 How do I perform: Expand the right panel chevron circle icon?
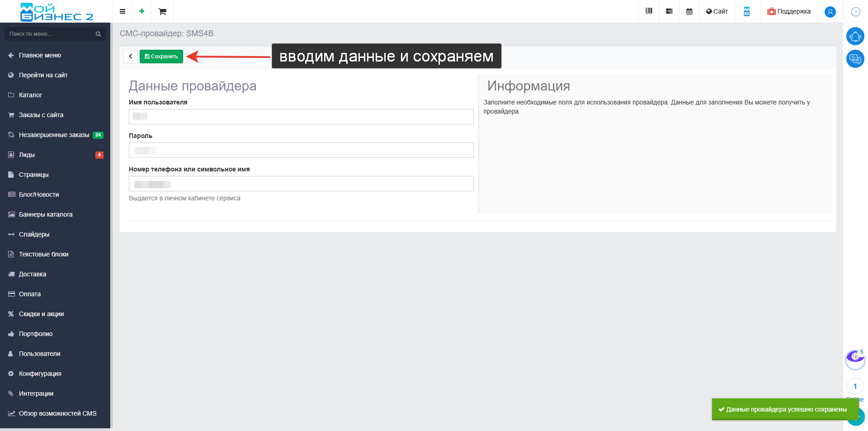tap(855, 12)
